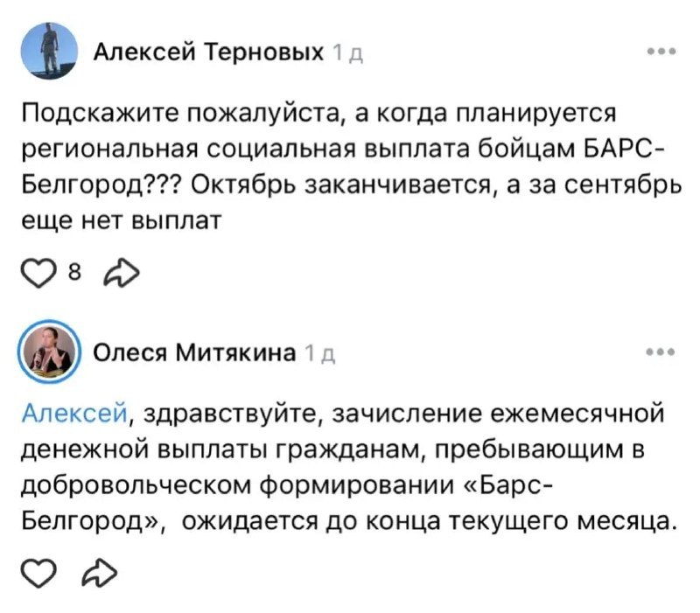Screen dimensions: 700x613
Task: Open Олеся Митякина's story-ringed avatar
Action: 49,352
